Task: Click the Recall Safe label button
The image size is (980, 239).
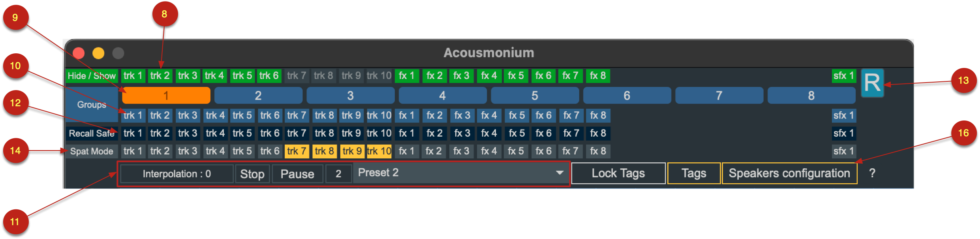Action: click(x=92, y=134)
